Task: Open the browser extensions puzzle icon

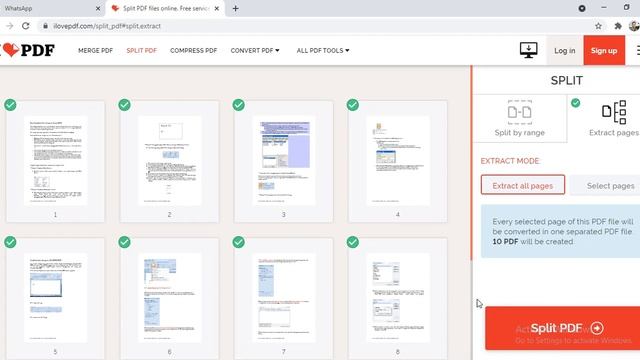Action: click(618, 26)
